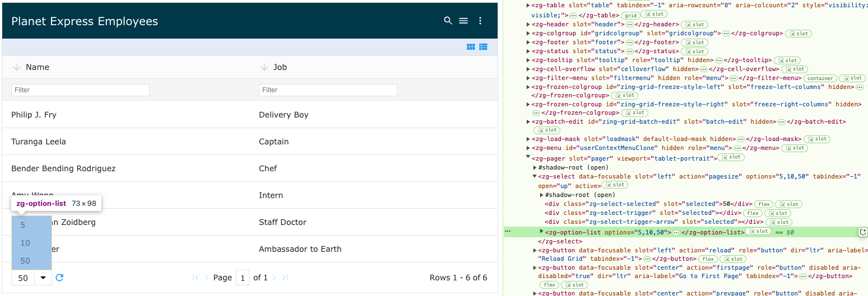868x296 pixels.
Task: Expand the zg-load-mask element node
Action: click(x=528, y=139)
